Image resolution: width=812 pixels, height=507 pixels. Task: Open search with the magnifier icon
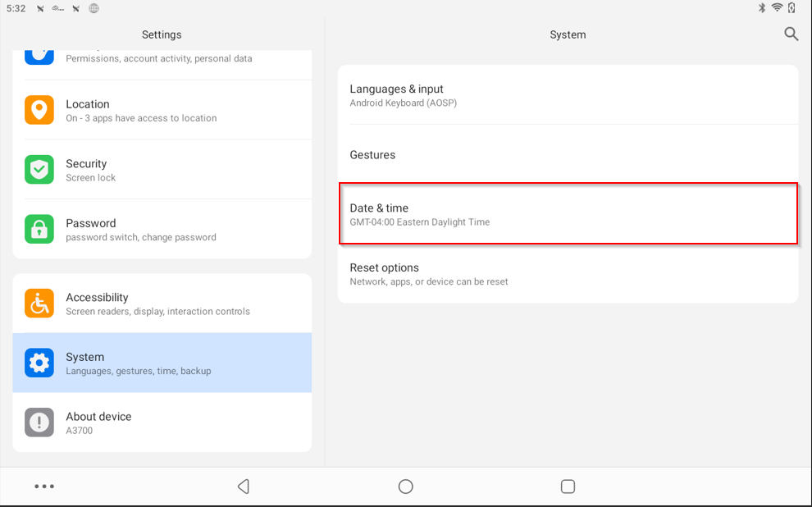791,34
